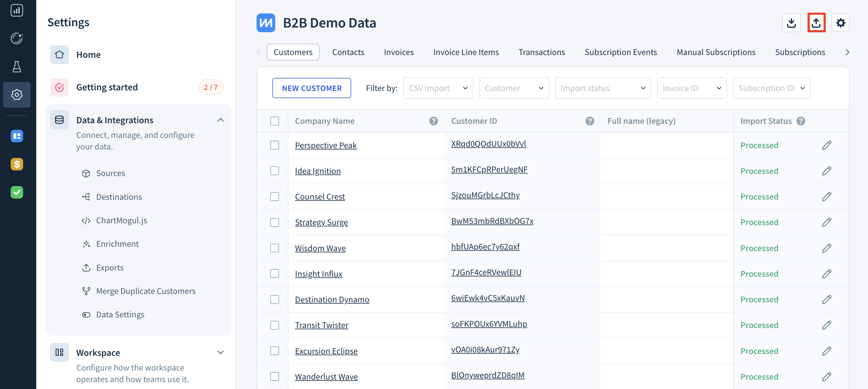Edit the Transit Twister row with pencil icon
This screenshot has height=389, width=868.
[x=826, y=325]
